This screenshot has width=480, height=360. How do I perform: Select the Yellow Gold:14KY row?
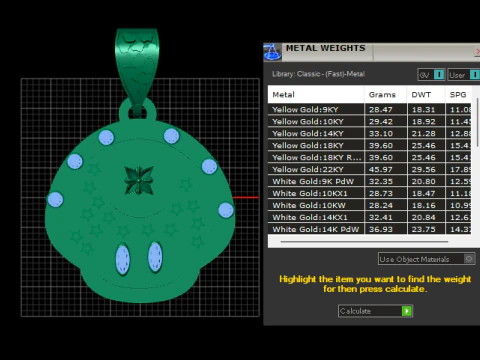pyautogui.click(x=370, y=133)
